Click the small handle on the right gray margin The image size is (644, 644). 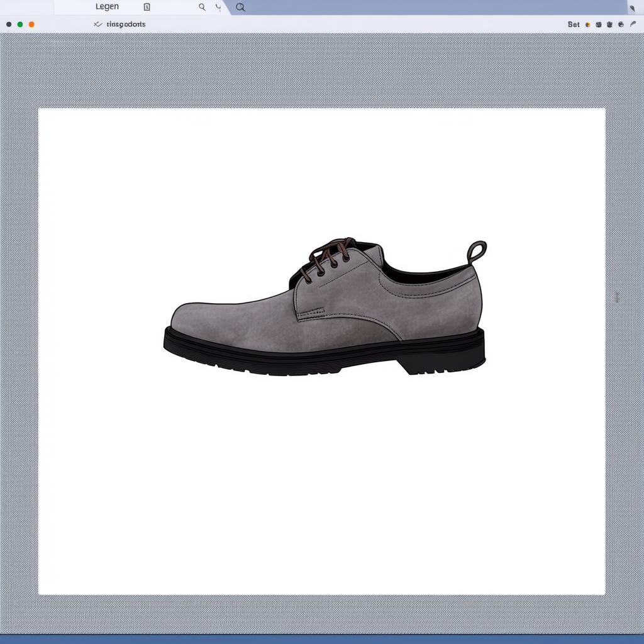(x=617, y=297)
